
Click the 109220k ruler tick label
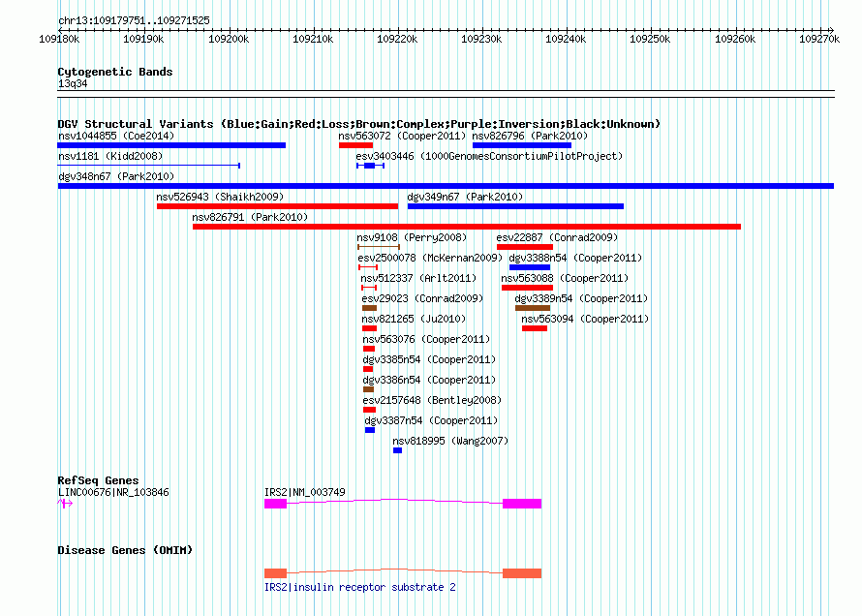click(397, 39)
